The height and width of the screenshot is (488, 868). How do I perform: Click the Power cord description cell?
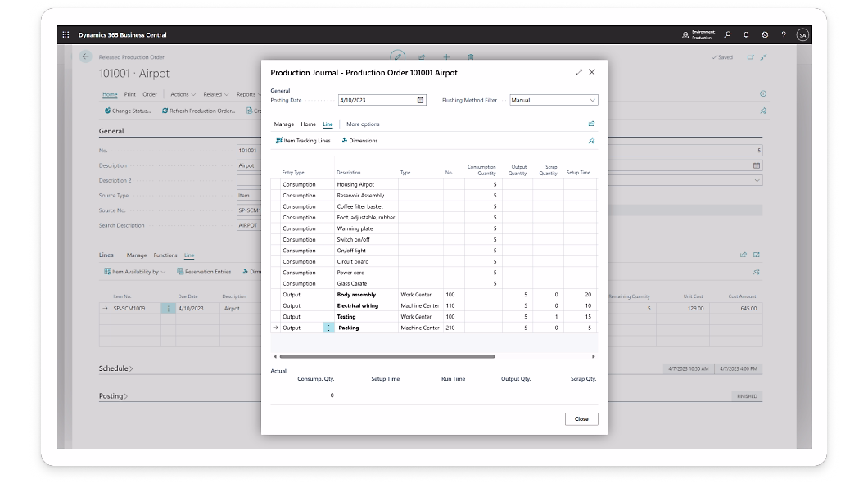coord(366,272)
